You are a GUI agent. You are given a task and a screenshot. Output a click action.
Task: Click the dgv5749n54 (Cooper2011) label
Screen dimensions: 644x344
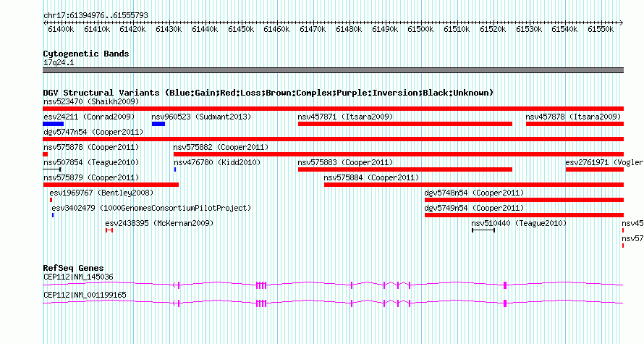pyautogui.click(x=475, y=208)
